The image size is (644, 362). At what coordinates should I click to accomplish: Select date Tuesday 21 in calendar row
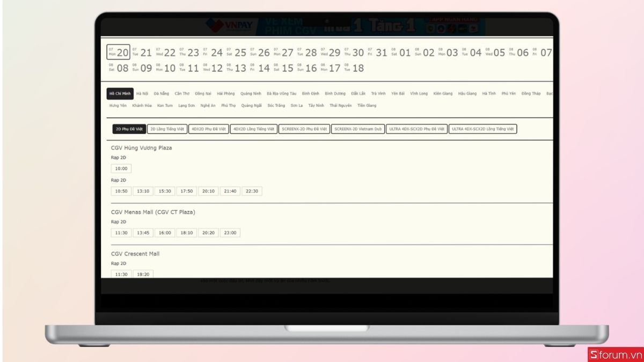[142, 53]
